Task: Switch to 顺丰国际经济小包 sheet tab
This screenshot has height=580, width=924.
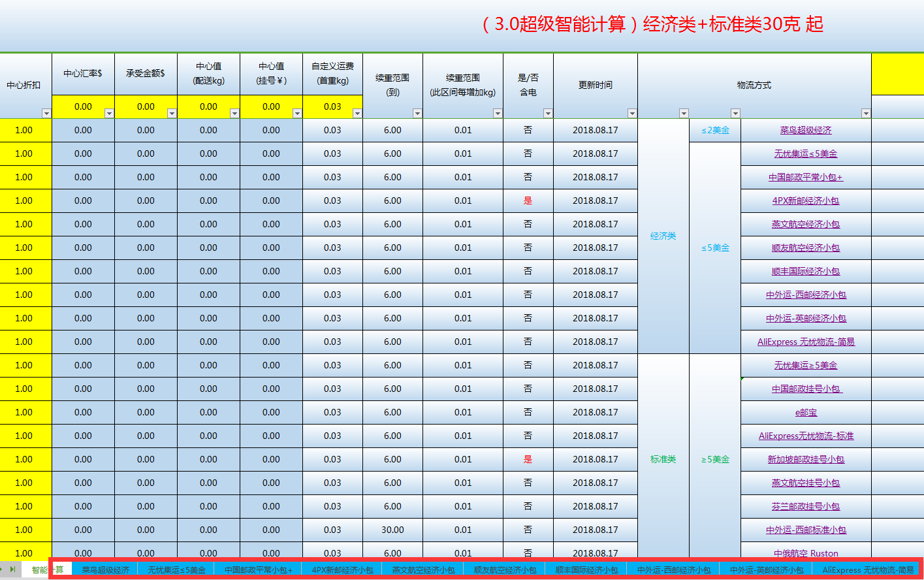Action: [x=586, y=570]
